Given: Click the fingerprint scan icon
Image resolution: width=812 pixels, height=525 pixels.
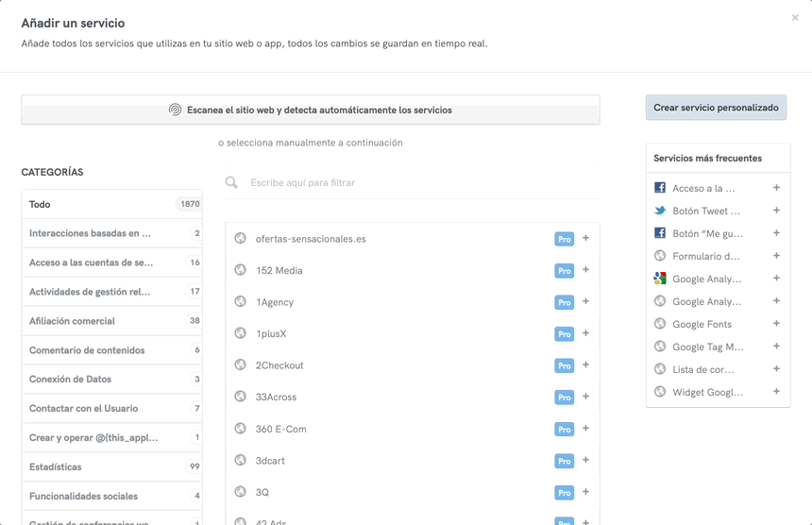Looking at the screenshot, I should click(175, 110).
